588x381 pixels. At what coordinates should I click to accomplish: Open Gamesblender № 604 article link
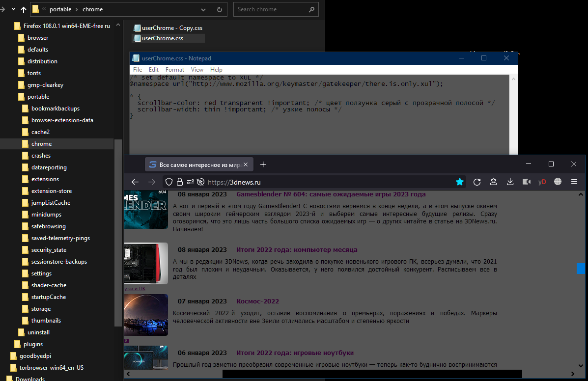(x=331, y=194)
